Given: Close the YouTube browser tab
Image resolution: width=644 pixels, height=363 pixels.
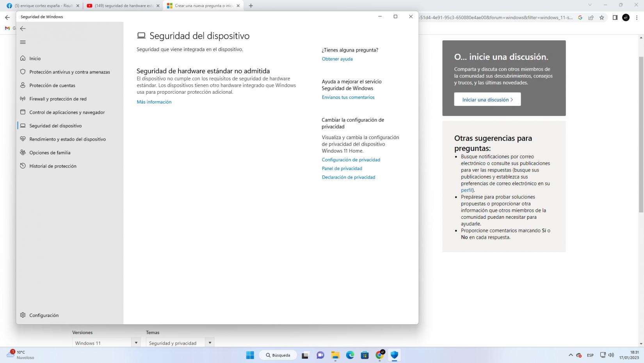Looking at the screenshot, I should click(x=158, y=6).
